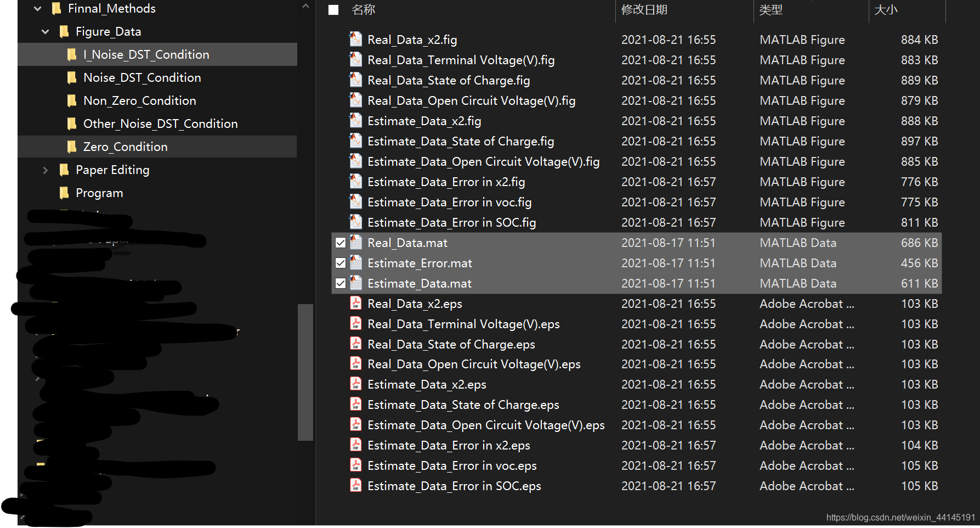Click the 104 KB size cell
The height and width of the screenshot is (528, 980).
point(919,445)
